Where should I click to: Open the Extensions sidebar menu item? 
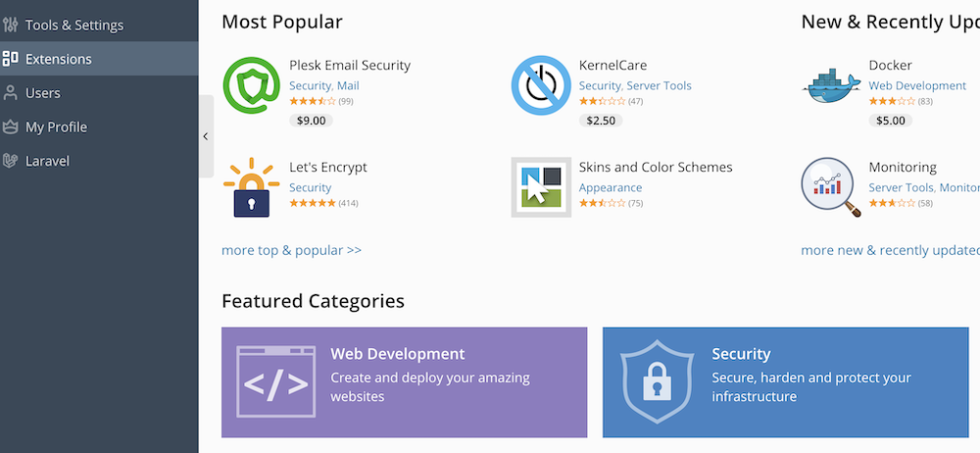(x=59, y=59)
